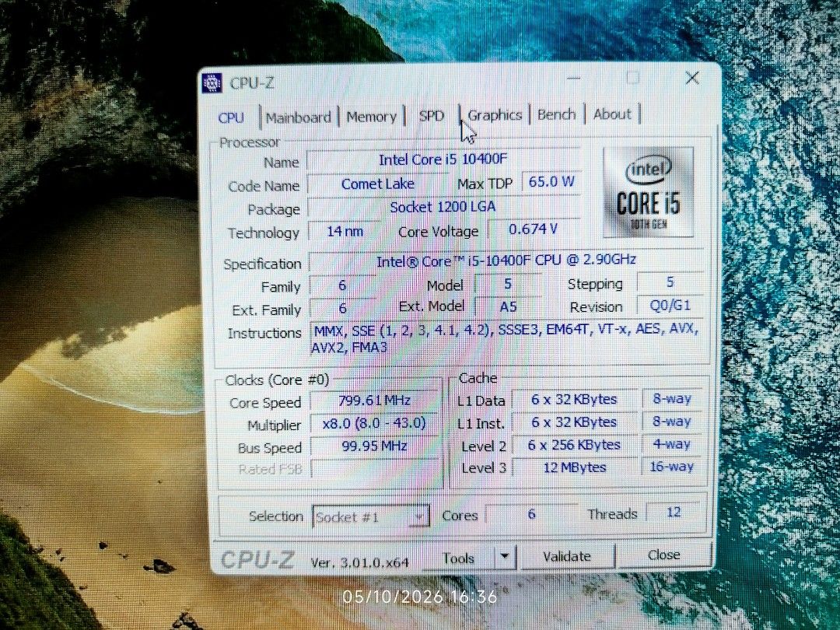
Task: Click the CPU-Z app icon in title bar
Action: pos(212,82)
